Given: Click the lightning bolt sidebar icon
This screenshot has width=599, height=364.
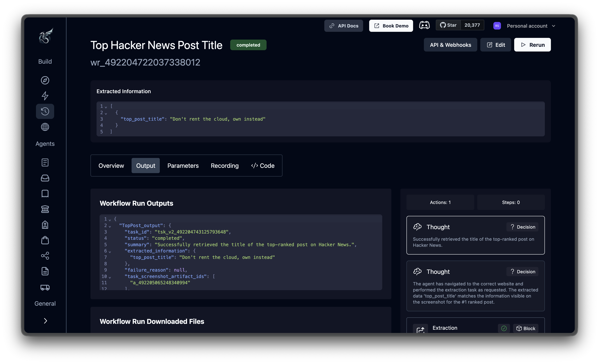Looking at the screenshot, I should click(x=45, y=96).
